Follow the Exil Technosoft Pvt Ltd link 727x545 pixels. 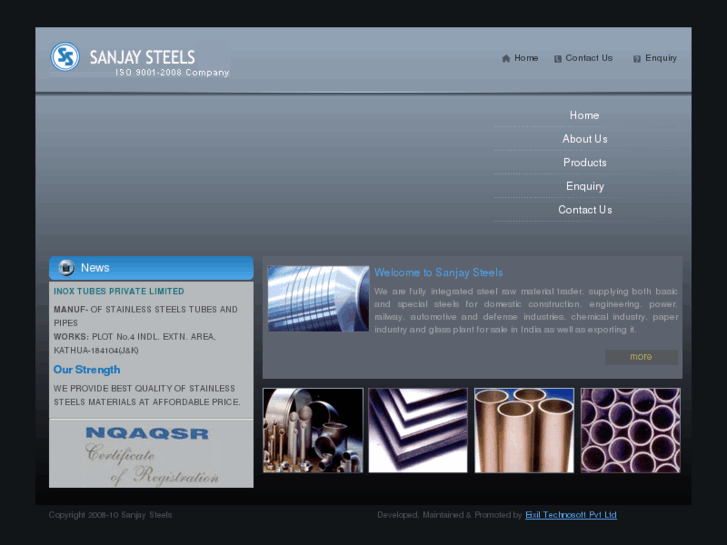571,515
